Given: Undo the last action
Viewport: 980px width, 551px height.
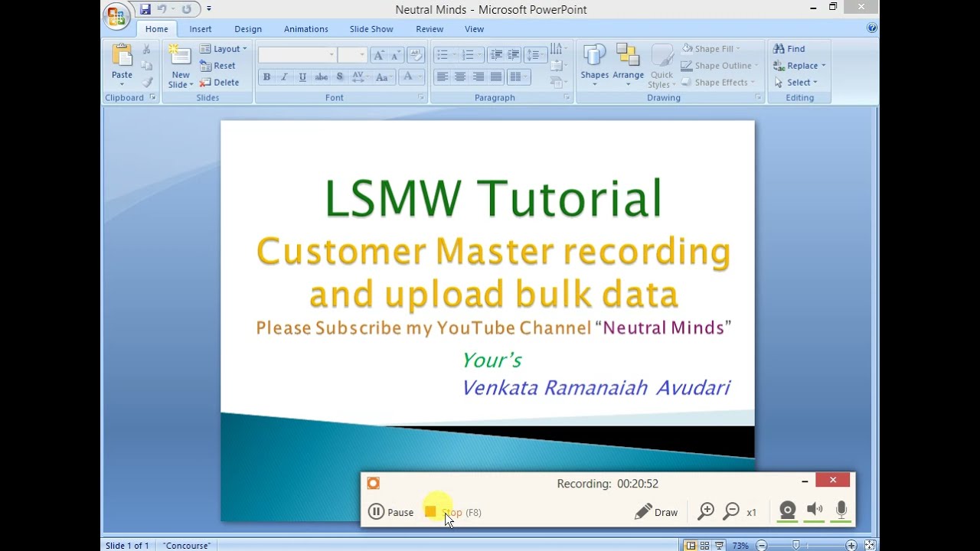Looking at the screenshot, I should tap(162, 9).
